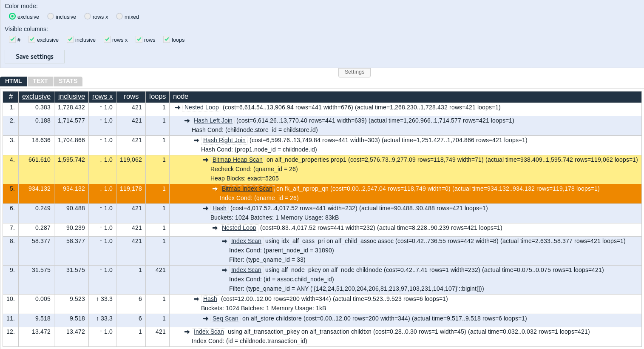Open the TEXT tab

point(40,81)
